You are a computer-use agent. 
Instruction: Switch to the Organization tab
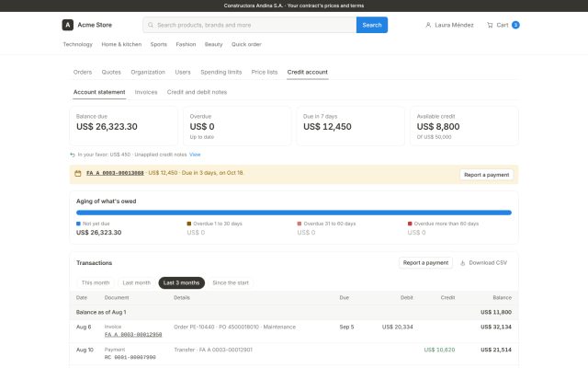click(148, 72)
